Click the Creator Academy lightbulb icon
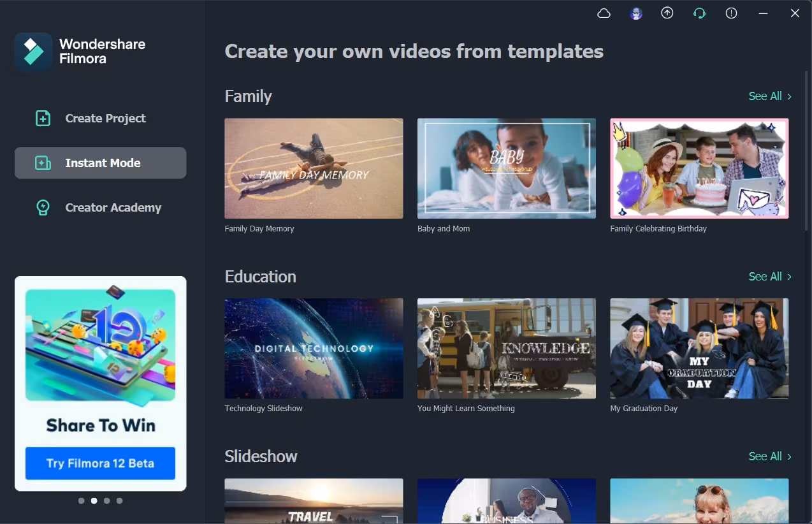Screen dimensions: 812x524 pyautogui.click(x=43, y=208)
